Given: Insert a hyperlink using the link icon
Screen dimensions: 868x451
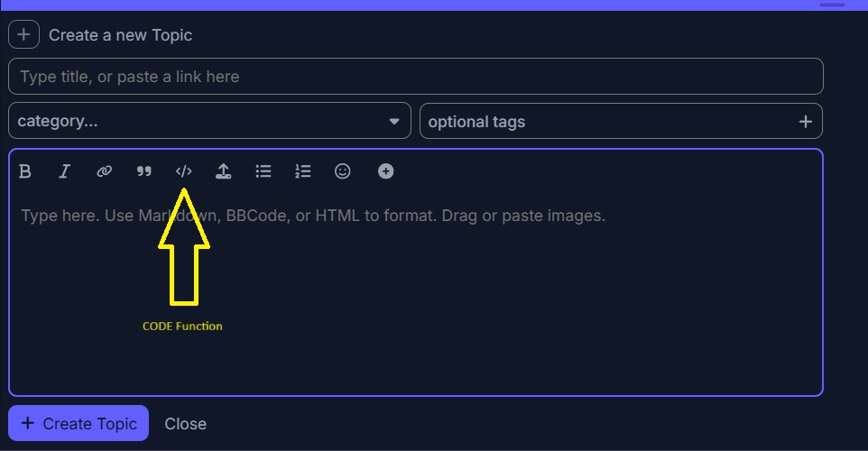Looking at the screenshot, I should click(x=104, y=171).
